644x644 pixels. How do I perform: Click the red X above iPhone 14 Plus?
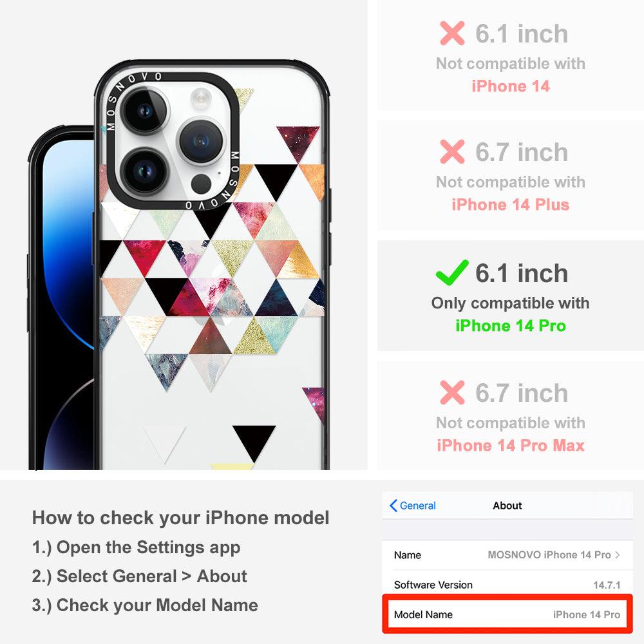[452, 151]
